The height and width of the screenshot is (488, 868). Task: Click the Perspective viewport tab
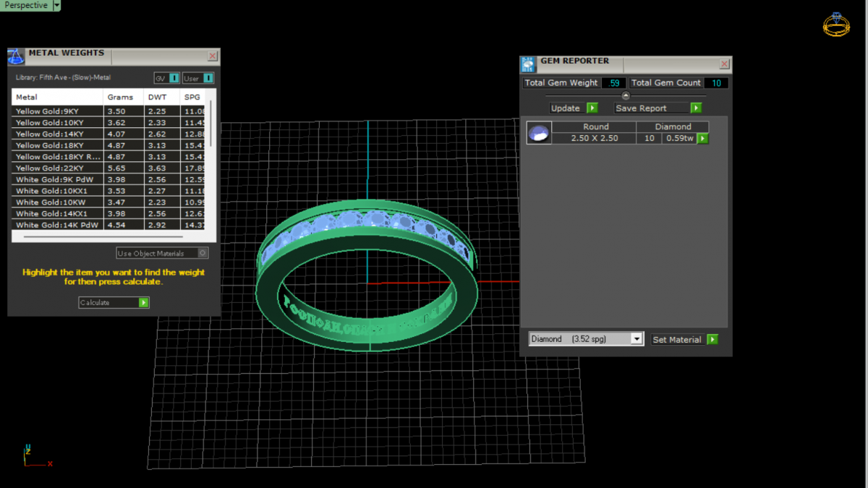[x=26, y=5]
